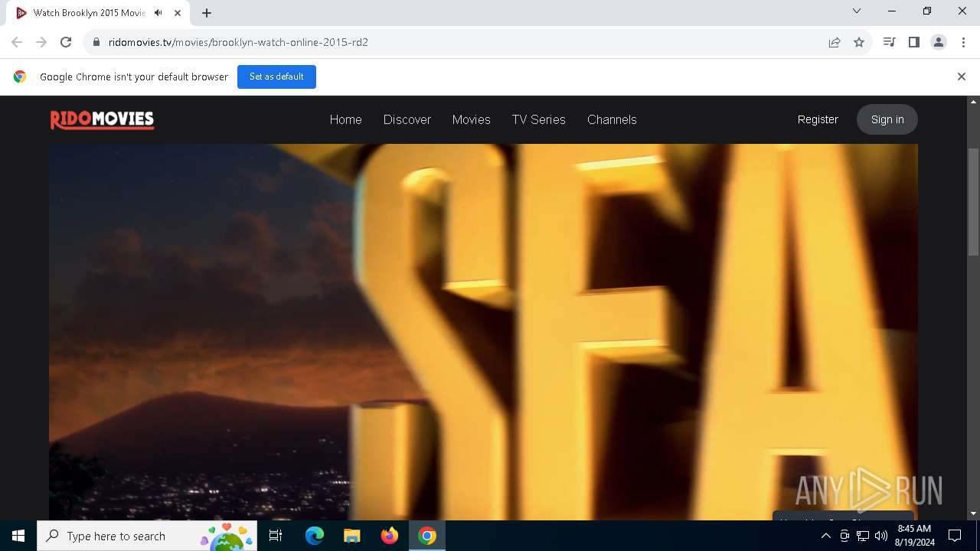The height and width of the screenshot is (551, 980).
Task: Click the taskbar search box
Action: click(146, 536)
